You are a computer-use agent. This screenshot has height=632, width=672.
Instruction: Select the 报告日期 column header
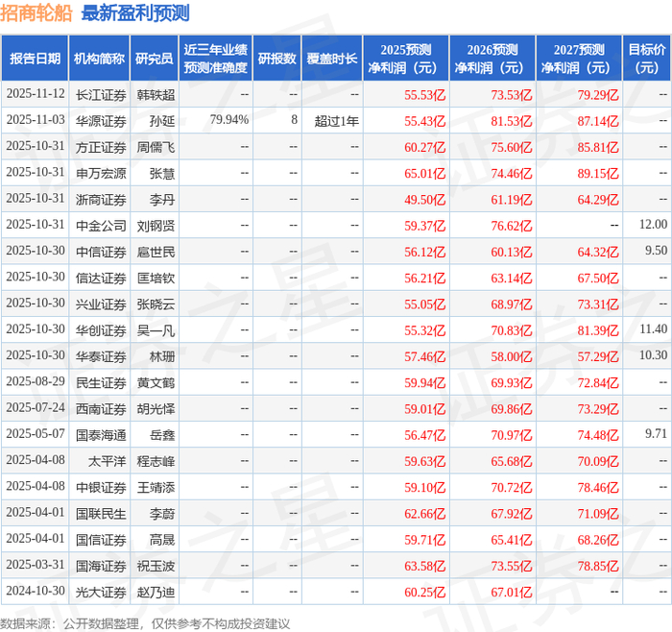pyautogui.click(x=35, y=59)
